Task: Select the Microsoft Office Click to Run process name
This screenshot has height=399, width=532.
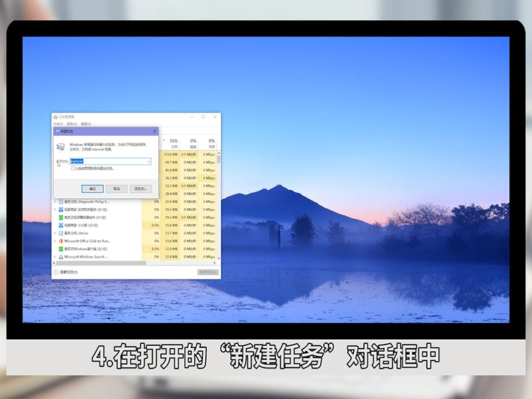Action: click(87, 241)
